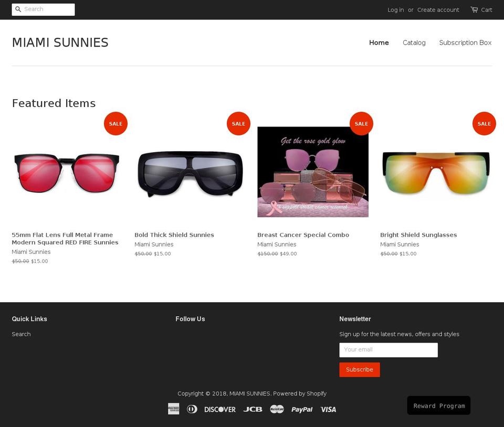
Task: Click Miami Sunnies vendor under Bright Shield
Action: click(400, 244)
